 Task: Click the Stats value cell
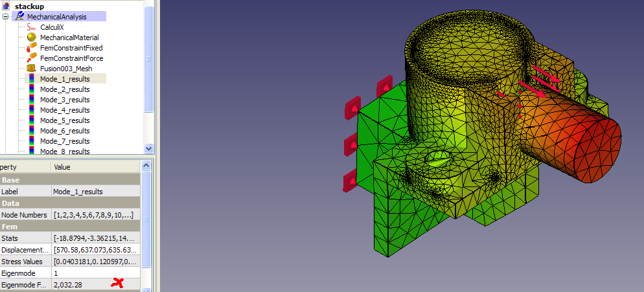[96, 238]
